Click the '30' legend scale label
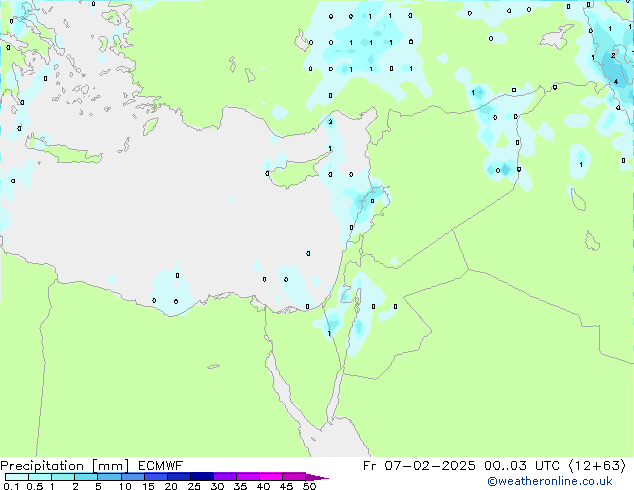The image size is (634, 490). pos(217,486)
